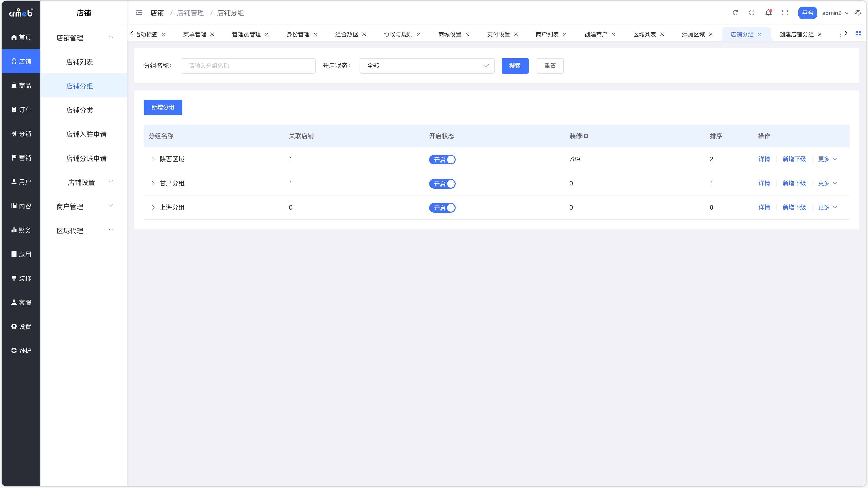Screen dimensions: 868x488
Task: Open the search magnifier icon
Action: 752,13
